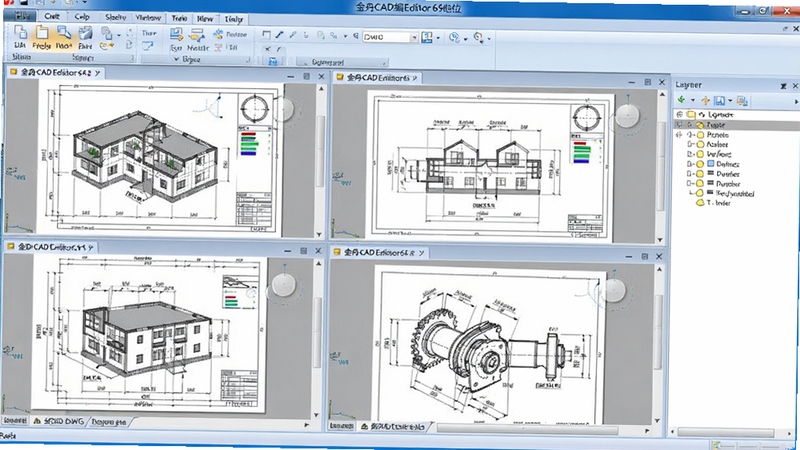Click the round navigation wheel in the top-right drawing window
This screenshot has height=450, width=800.
tap(627, 116)
